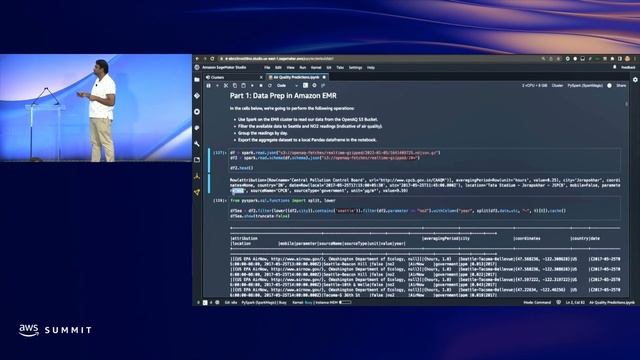
Task: Open the wrench Notebook Tools sidebar icon
Action: point(197,144)
